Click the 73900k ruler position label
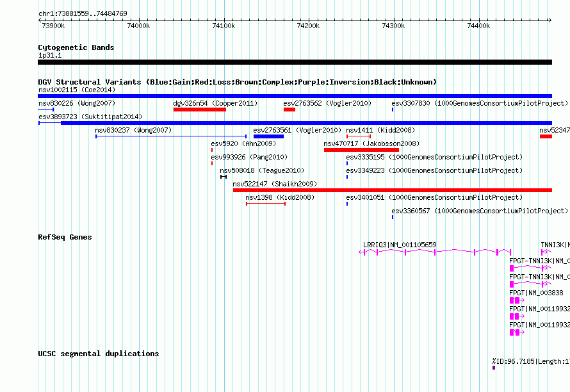The image size is (570, 392). (53, 26)
